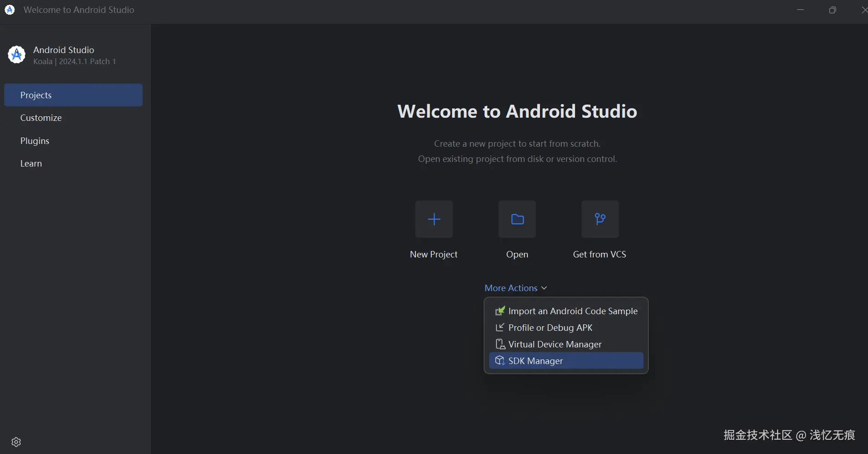Viewport: 868px width, 454px height.
Task: Click the Profile or Debug APK icon
Action: coord(500,328)
